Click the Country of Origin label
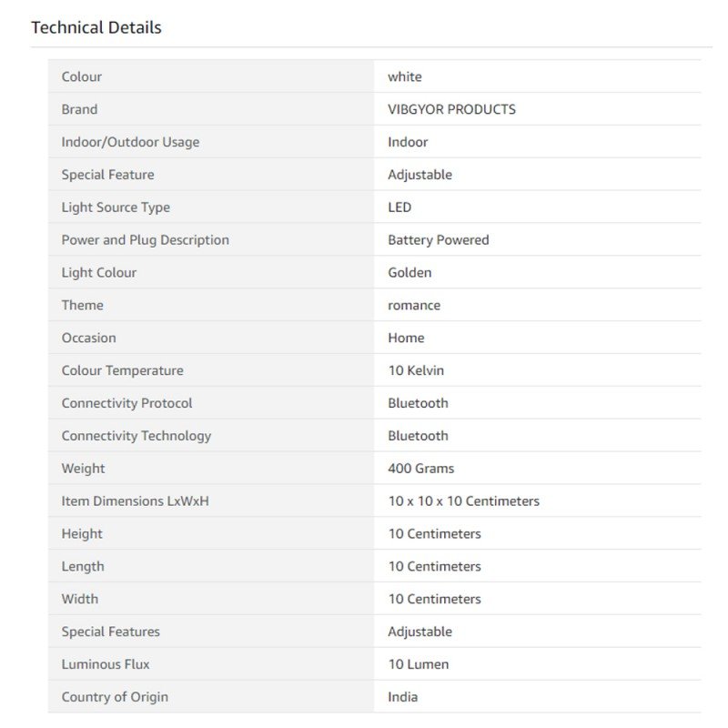 [x=115, y=697]
